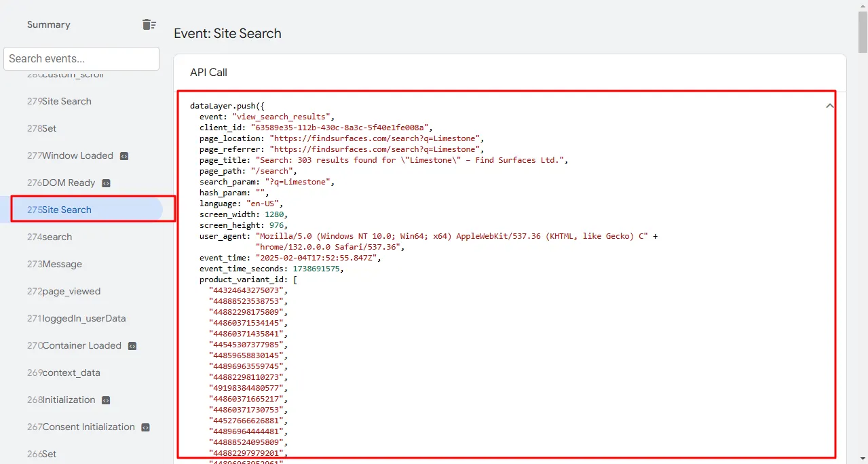
Task: Select event 267 Consent Initialization
Action: (81, 427)
